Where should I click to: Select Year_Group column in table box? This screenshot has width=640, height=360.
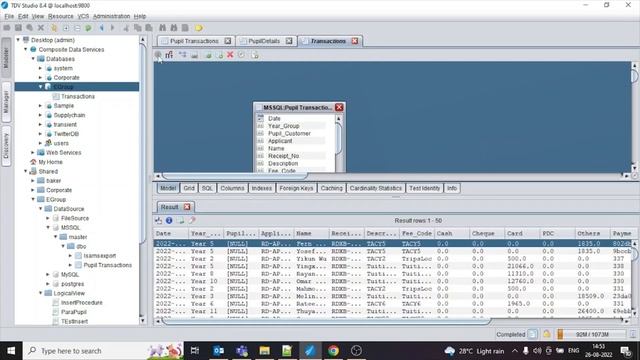click(284, 126)
